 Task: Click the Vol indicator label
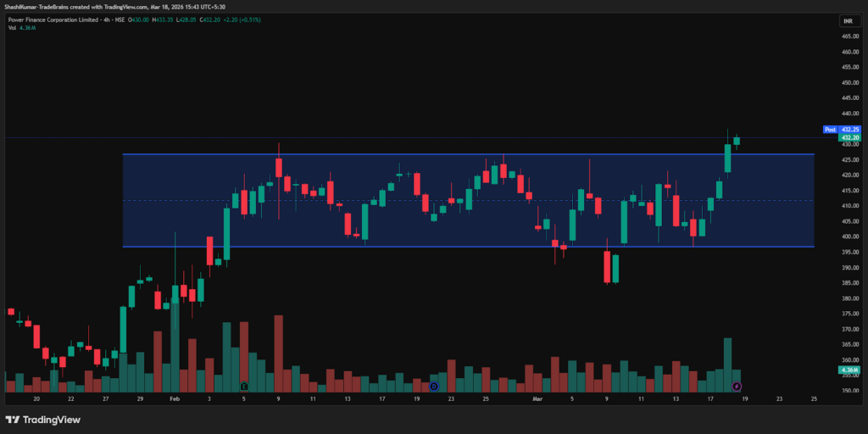(x=12, y=28)
